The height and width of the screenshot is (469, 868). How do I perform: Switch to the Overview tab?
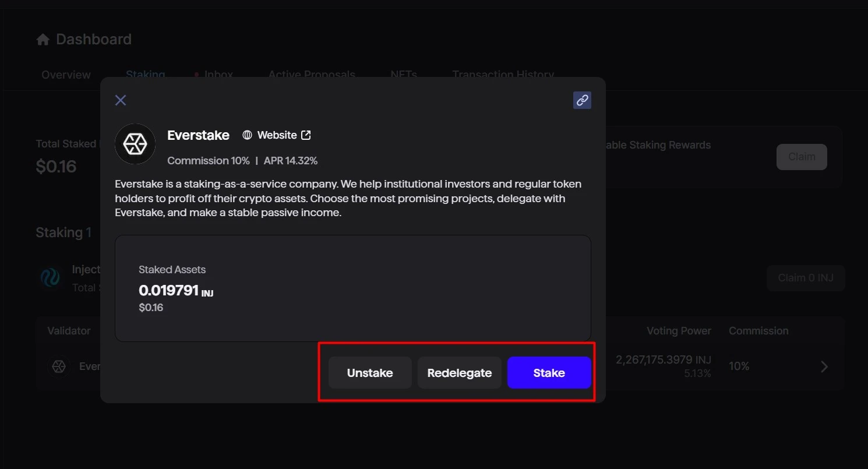(x=66, y=75)
